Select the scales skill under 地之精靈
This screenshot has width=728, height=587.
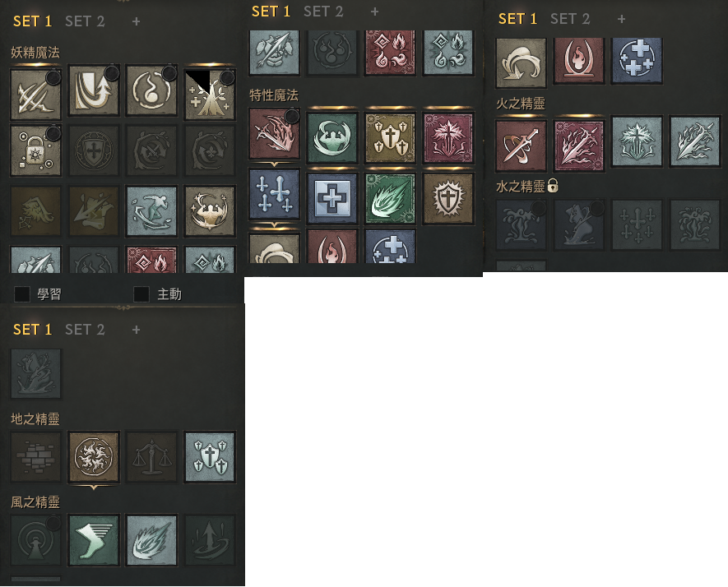[x=152, y=457]
